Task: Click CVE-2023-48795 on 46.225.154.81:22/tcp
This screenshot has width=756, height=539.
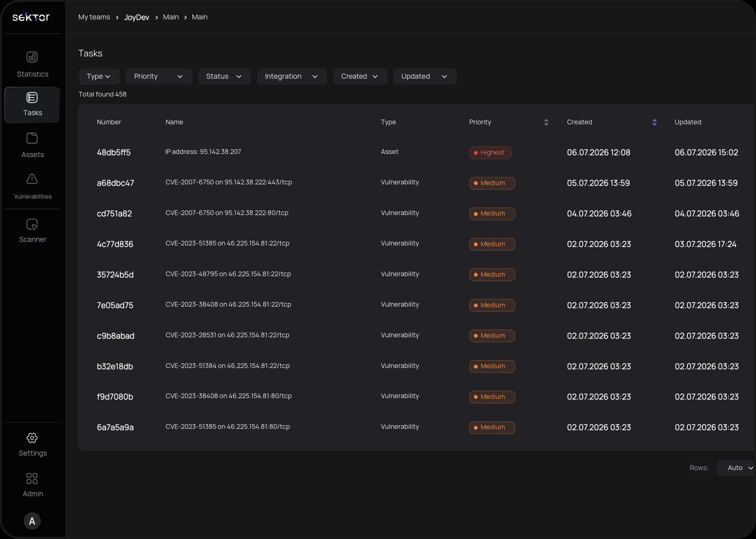Action: point(228,274)
